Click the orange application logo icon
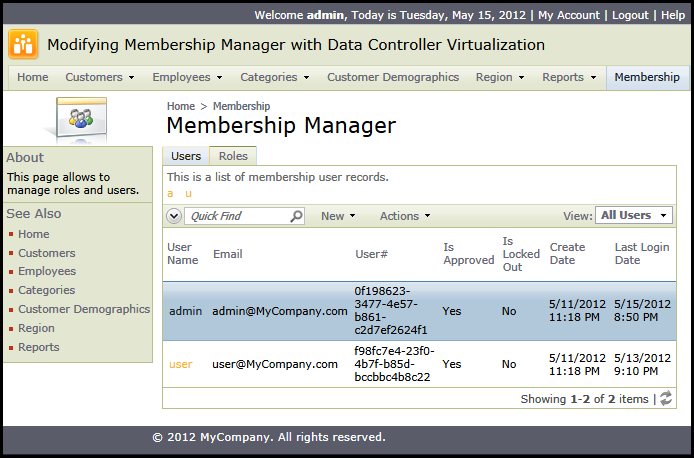The height and width of the screenshot is (458, 694). pos(23,44)
